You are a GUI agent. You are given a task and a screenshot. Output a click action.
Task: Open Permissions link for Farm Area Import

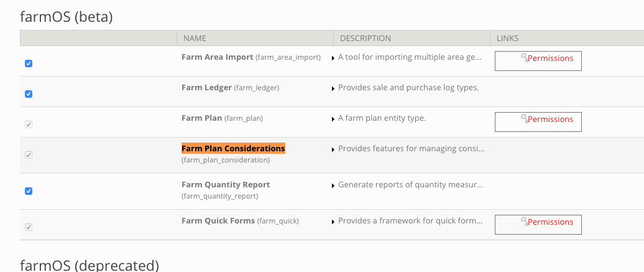[x=550, y=58]
